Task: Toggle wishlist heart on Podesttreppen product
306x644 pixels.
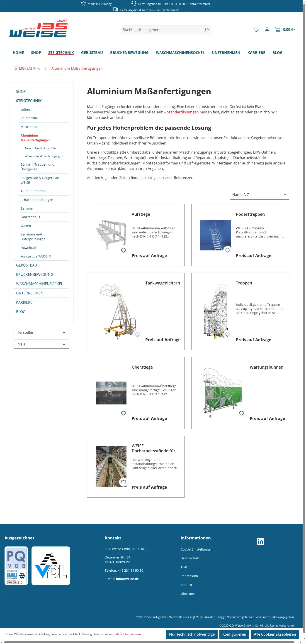Action: (x=228, y=250)
